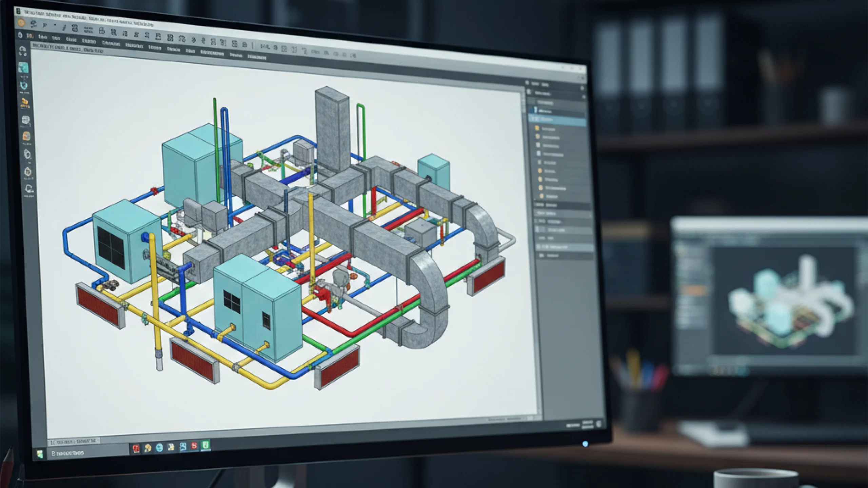Select the first yellow folder item in right panel

(x=537, y=128)
